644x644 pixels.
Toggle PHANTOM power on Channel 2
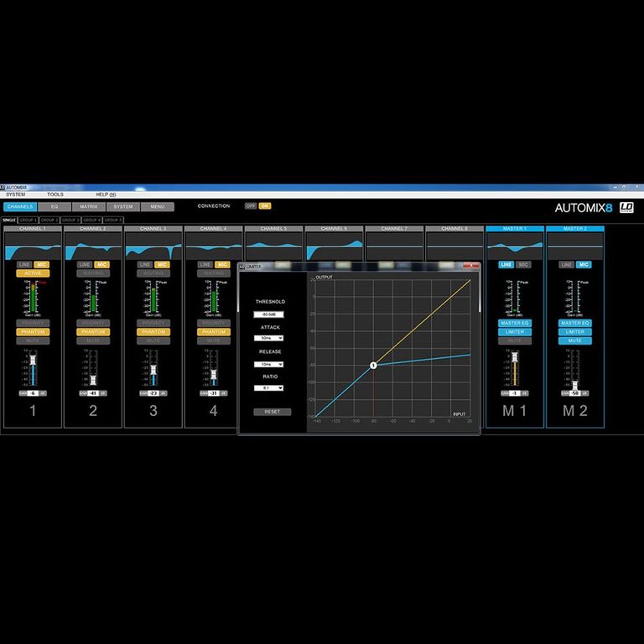tap(93, 332)
